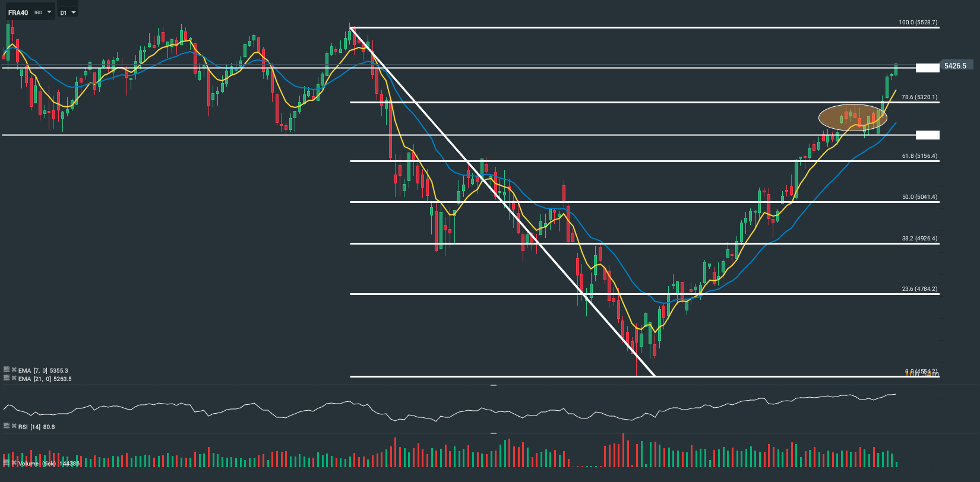Open settings icon for EMA 7 indicator

(7, 370)
